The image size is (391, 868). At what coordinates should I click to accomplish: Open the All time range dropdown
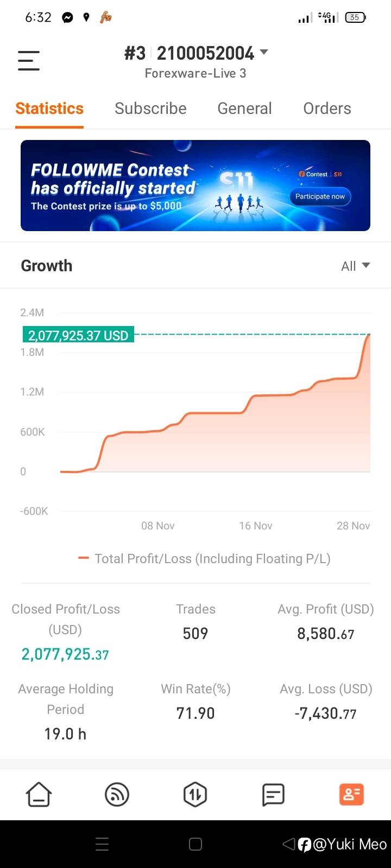tap(355, 266)
